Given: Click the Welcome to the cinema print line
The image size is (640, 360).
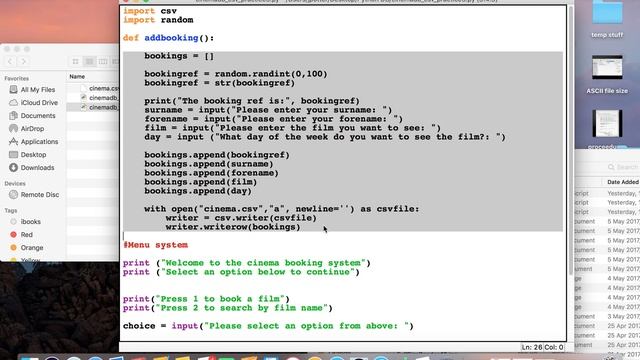Looking at the screenshot, I should pos(247,263).
